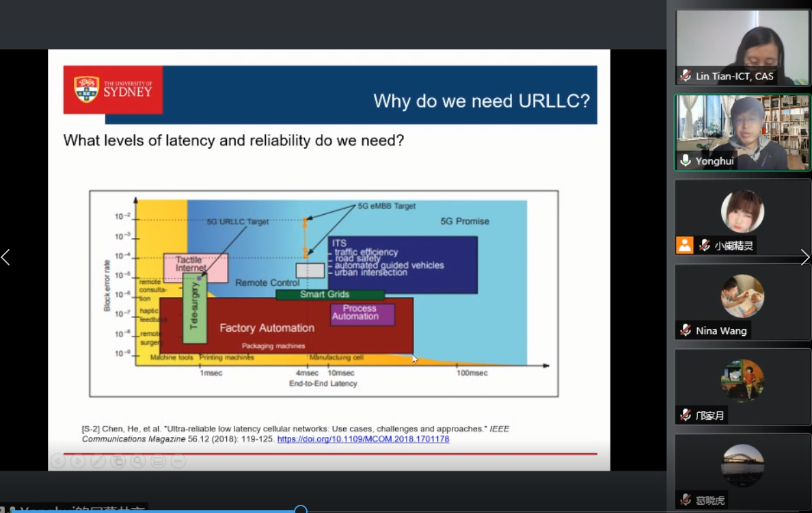Select Lin Tian-ICT, CAS video thumbnail
The width and height of the screenshot is (812, 513).
742,47
